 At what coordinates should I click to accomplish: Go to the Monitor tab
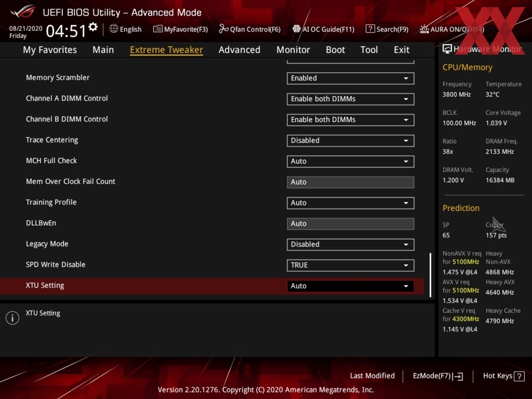(x=293, y=50)
